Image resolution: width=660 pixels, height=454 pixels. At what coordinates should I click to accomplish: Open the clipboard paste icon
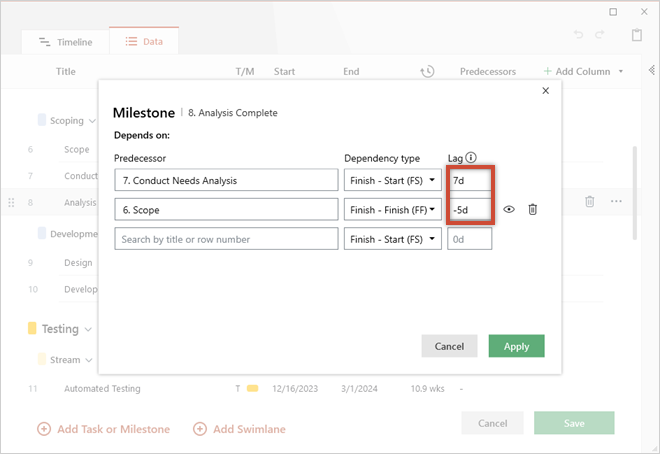(x=636, y=35)
